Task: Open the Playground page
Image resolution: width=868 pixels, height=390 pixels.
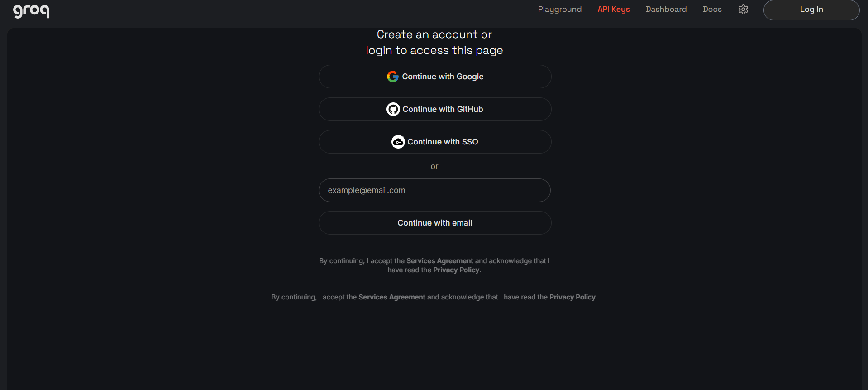Action: pyautogui.click(x=559, y=9)
